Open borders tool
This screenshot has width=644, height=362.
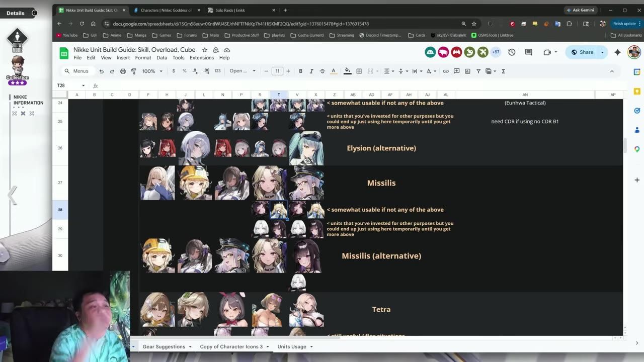point(359,71)
